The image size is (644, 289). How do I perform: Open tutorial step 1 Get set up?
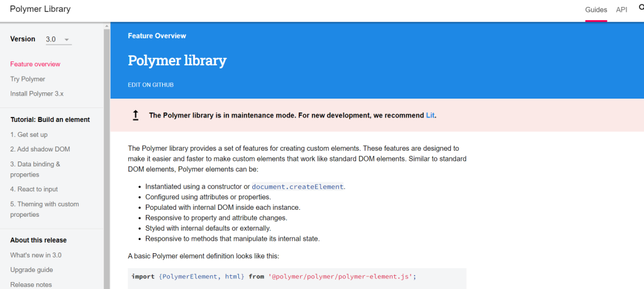coord(29,134)
